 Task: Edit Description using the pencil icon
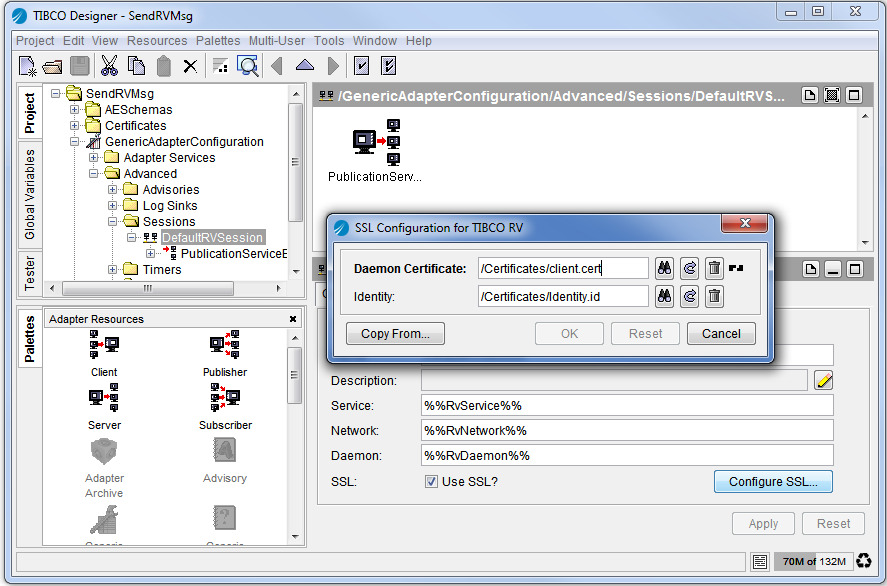point(824,381)
